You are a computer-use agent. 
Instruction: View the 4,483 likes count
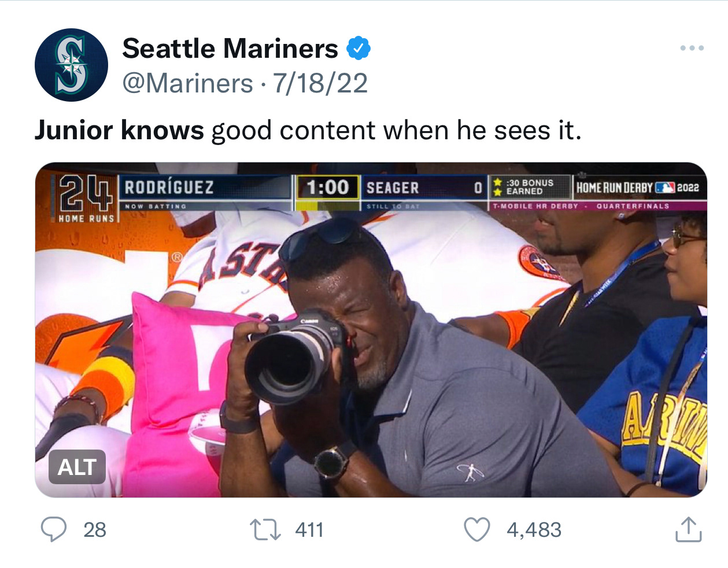[534, 530]
